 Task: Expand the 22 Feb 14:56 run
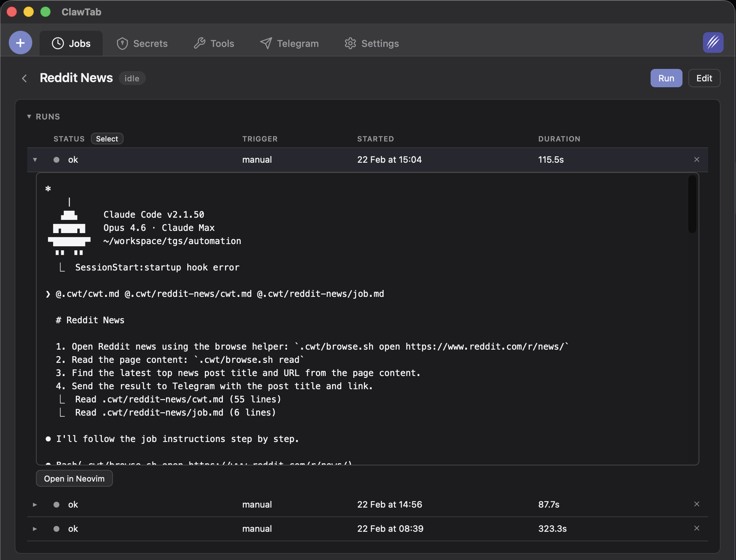coord(35,504)
